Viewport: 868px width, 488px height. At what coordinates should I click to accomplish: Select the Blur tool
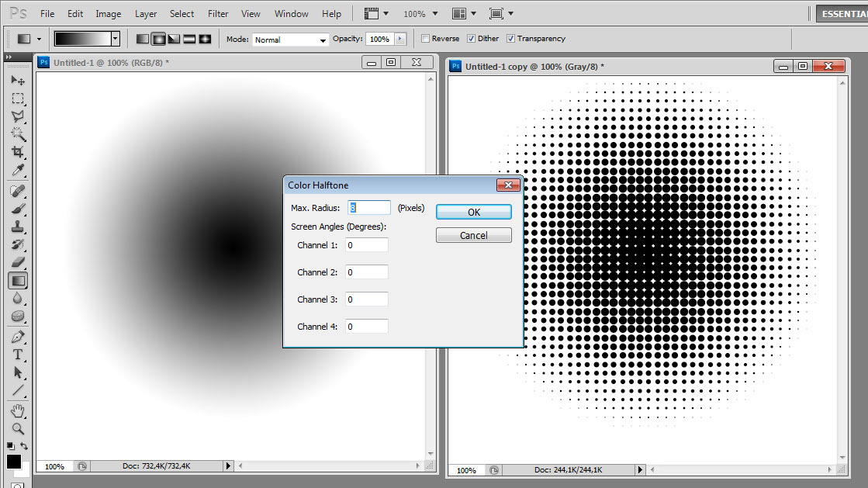click(x=18, y=299)
